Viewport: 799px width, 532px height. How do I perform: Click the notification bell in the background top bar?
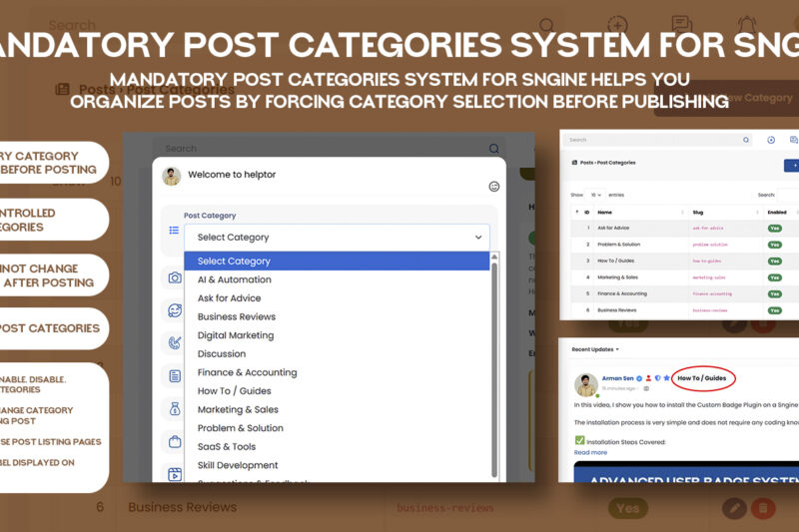point(747,24)
